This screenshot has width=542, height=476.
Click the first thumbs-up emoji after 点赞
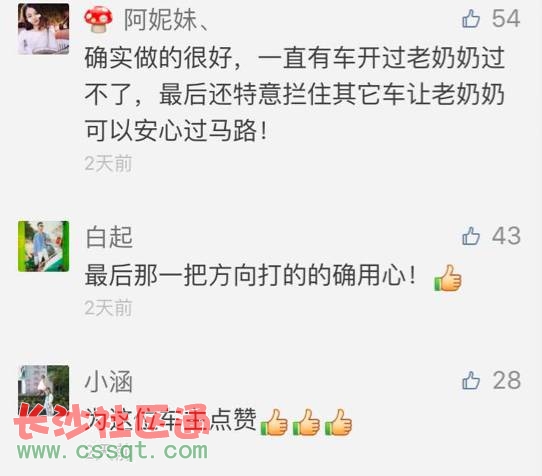[x=273, y=422]
